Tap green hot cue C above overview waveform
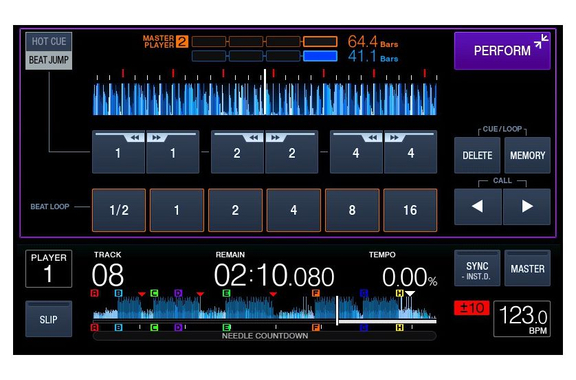This screenshot has width=576, height=380. (154, 293)
